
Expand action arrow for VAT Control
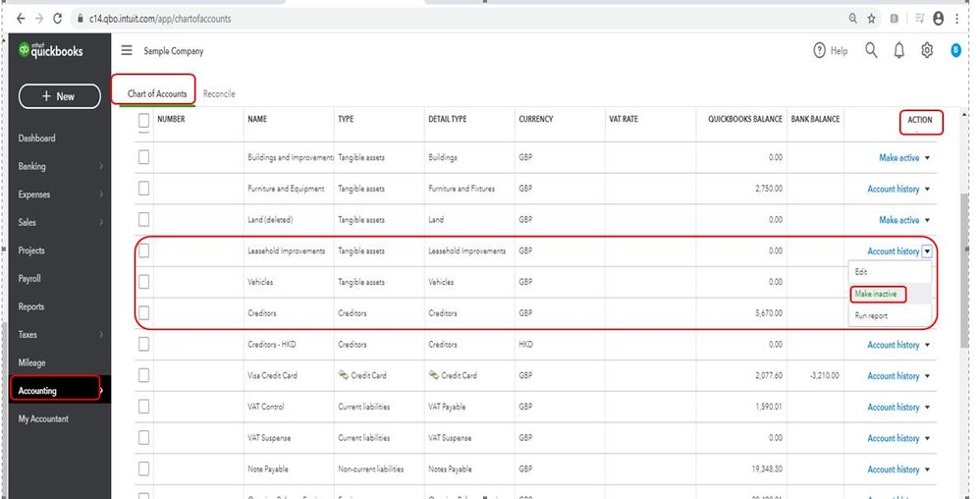(x=927, y=407)
